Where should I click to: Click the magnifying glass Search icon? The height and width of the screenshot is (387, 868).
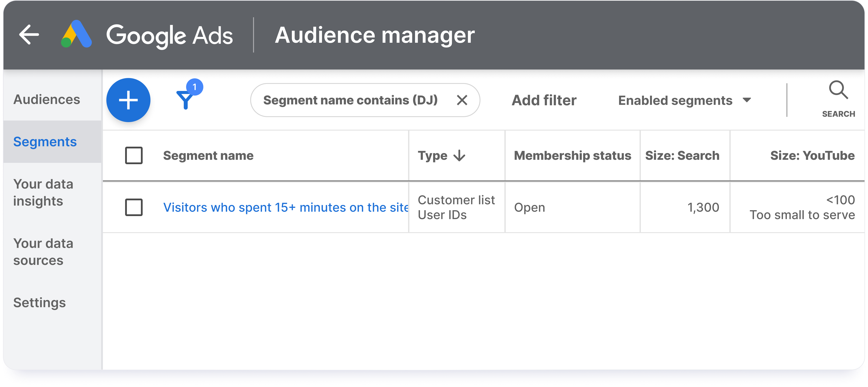[838, 90]
